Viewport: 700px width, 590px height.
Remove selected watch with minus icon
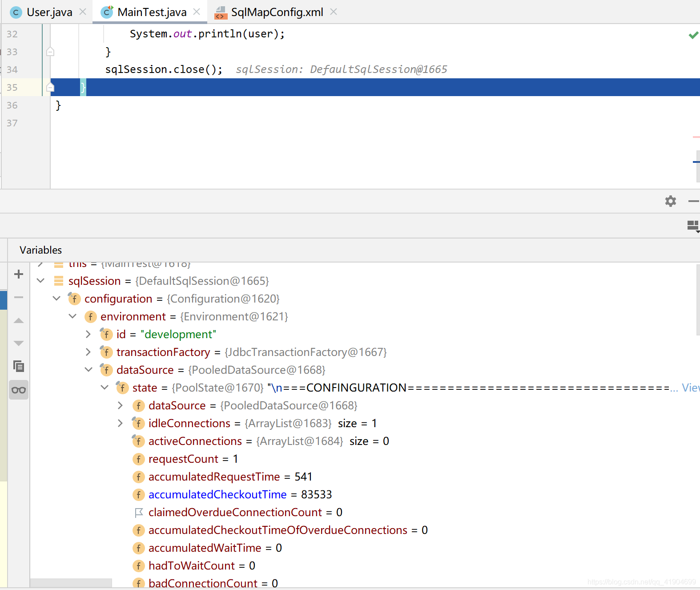(x=19, y=297)
